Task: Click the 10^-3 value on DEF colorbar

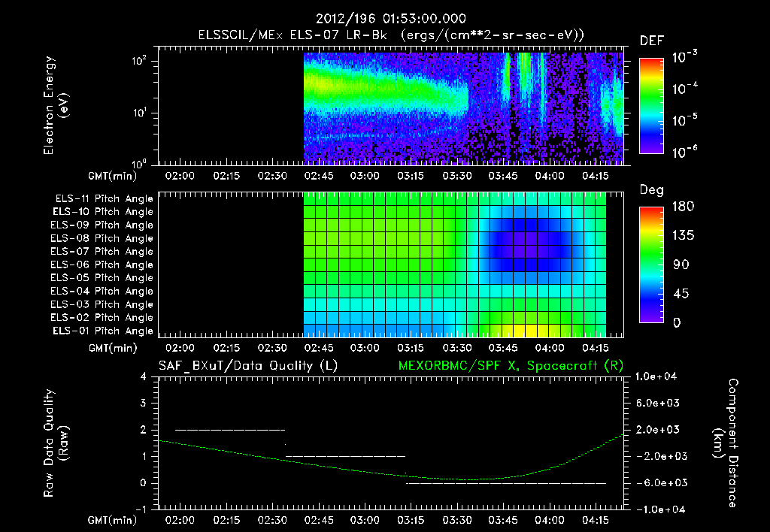Action: (684, 57)
